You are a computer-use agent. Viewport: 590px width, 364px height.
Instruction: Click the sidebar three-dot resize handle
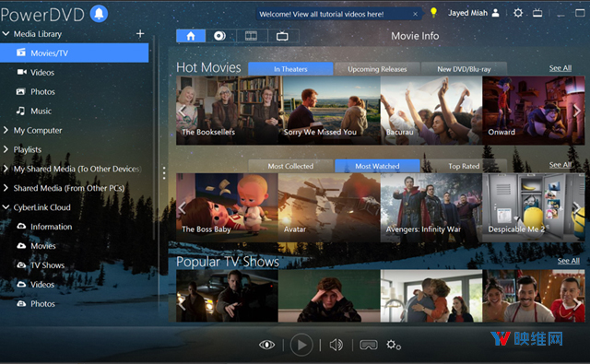164,172
